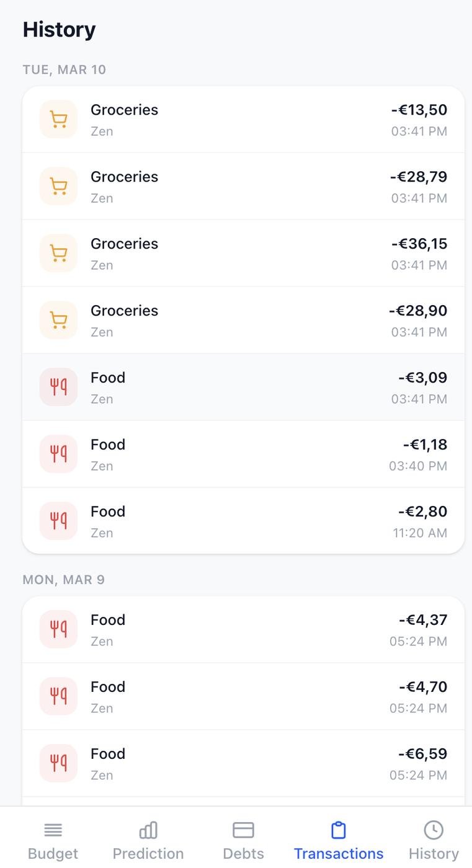The width and height of the screenshot is (472, 868).
Task: Open the Food transaction of -€1,18
Action: coord(243,454)
